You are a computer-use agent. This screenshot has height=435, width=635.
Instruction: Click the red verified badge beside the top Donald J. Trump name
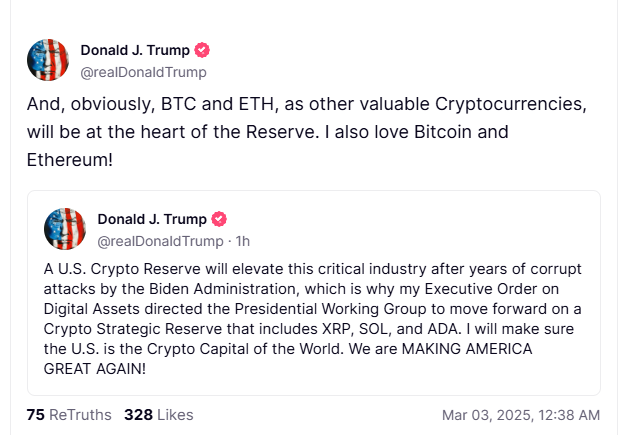point(201,51)
